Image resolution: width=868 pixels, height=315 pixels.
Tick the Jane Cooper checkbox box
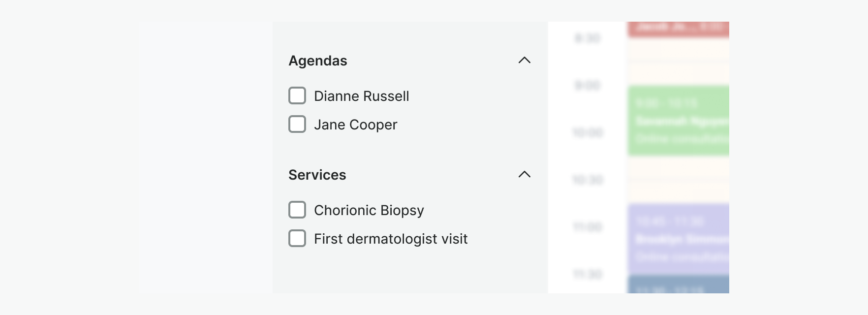pyautogui.click(x=297, y=125)
